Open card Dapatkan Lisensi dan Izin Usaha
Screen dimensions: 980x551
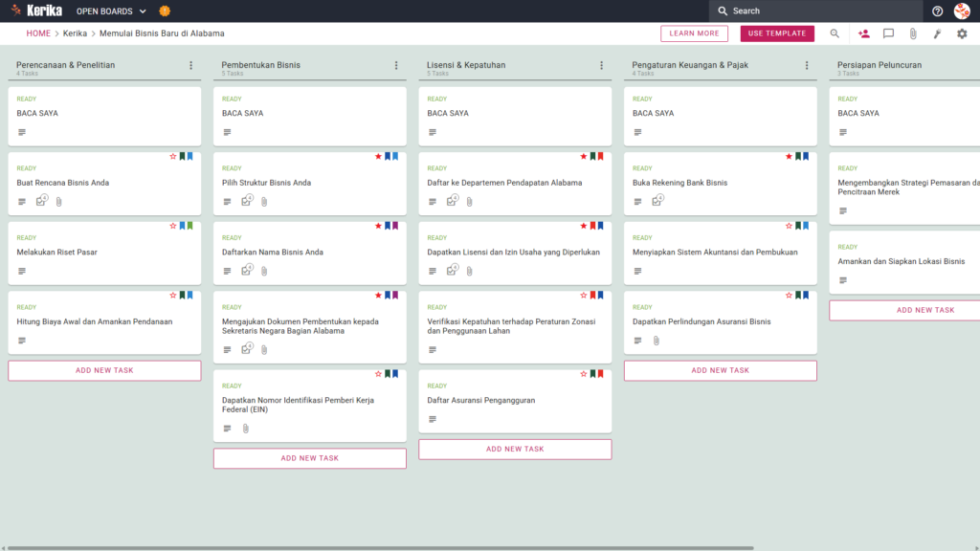click(515, 253)
